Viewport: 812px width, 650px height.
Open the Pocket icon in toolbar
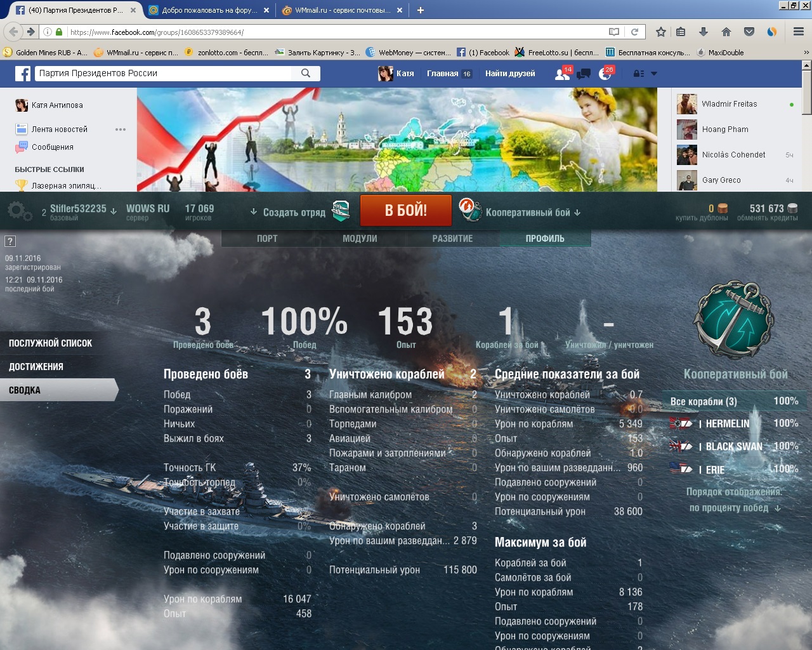pos(749,32)
